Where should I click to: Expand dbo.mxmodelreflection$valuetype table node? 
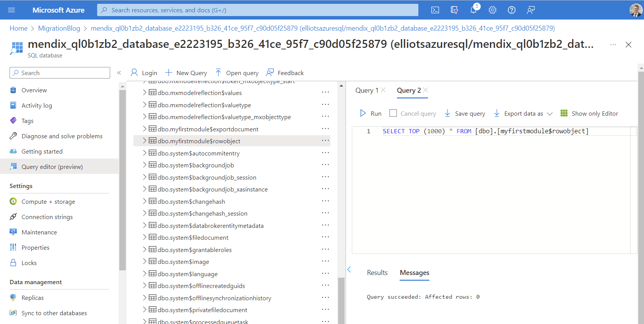pos(145,105)
